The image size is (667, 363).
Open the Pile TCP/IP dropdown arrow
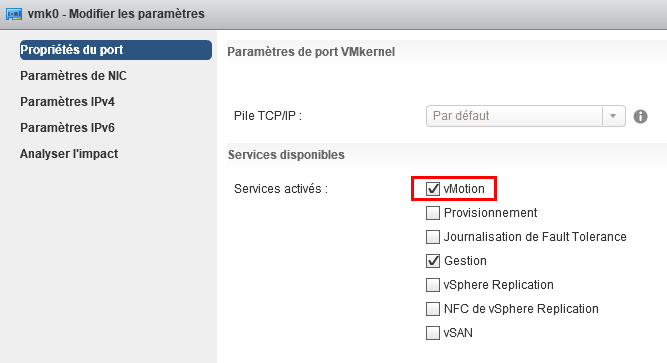pyautogui.click(x=613, y=116)
